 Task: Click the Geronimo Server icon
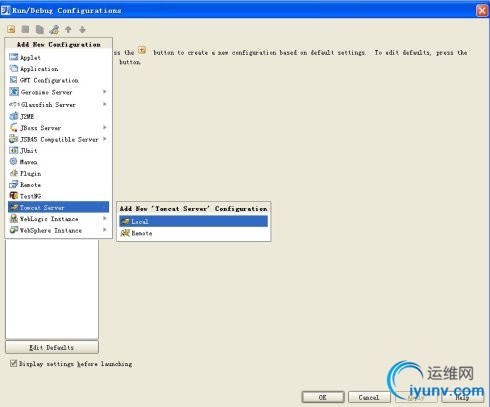click(14, 91)
